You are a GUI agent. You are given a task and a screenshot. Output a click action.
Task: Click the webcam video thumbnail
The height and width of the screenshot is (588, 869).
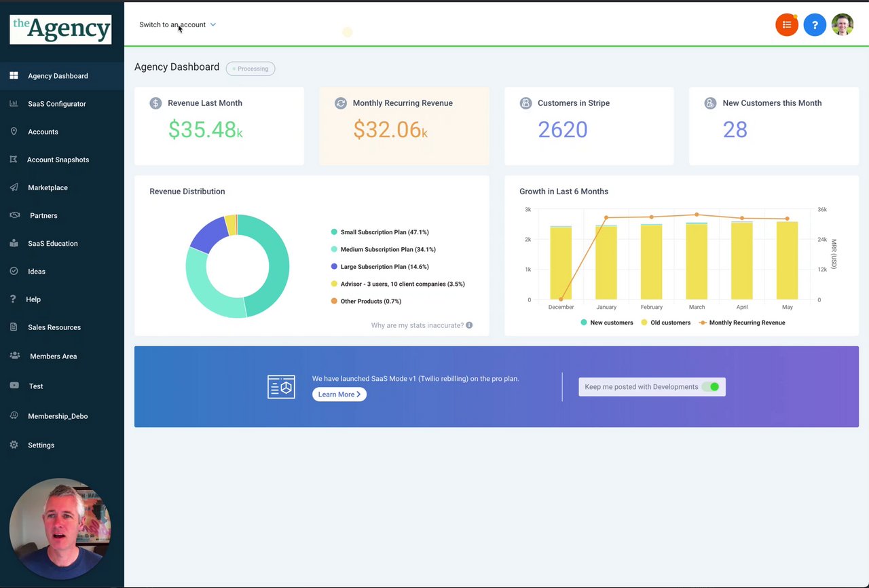click(60, 528)
